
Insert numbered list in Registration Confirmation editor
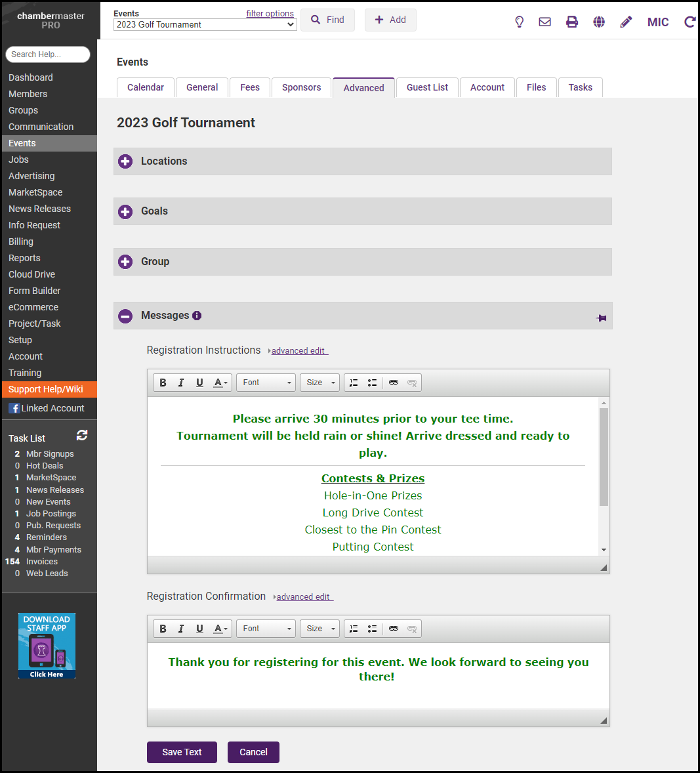pos(354,629)
